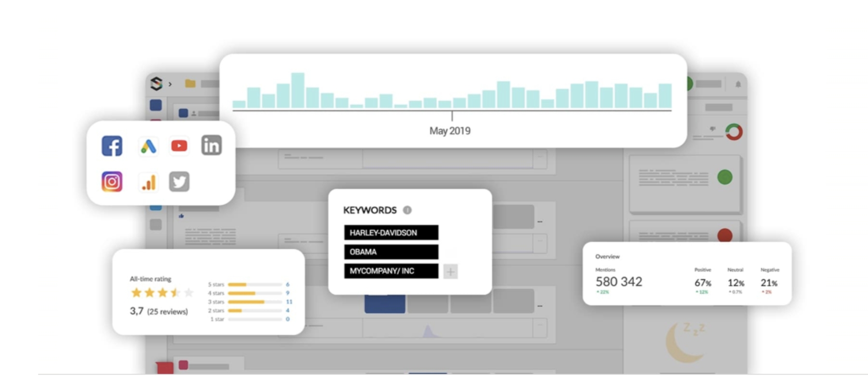Viewport: 868px width, 381px height.
Task: Click the star rating icons under All-time rating
Action: point(162,293)
